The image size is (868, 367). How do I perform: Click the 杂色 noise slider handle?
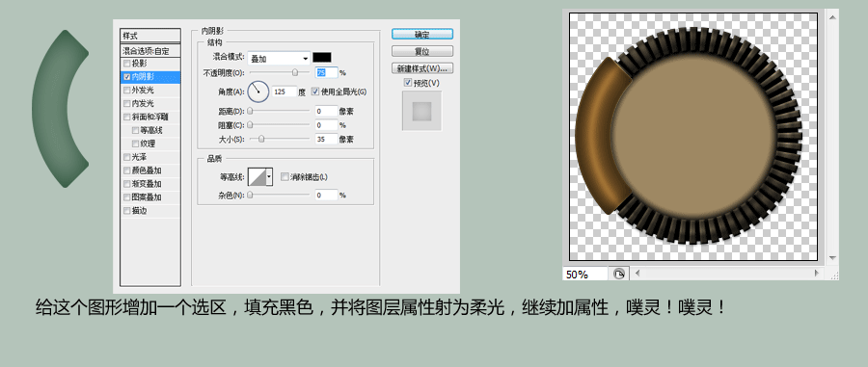[250, 196]
